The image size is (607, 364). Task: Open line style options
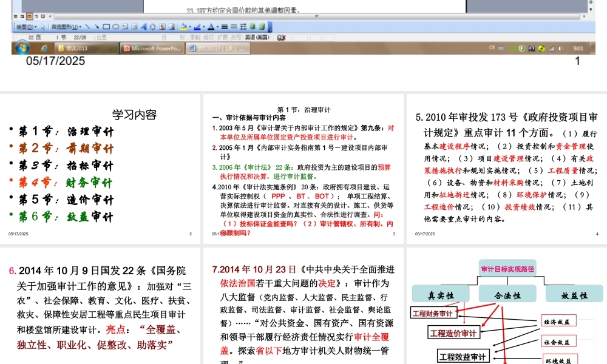225,27
